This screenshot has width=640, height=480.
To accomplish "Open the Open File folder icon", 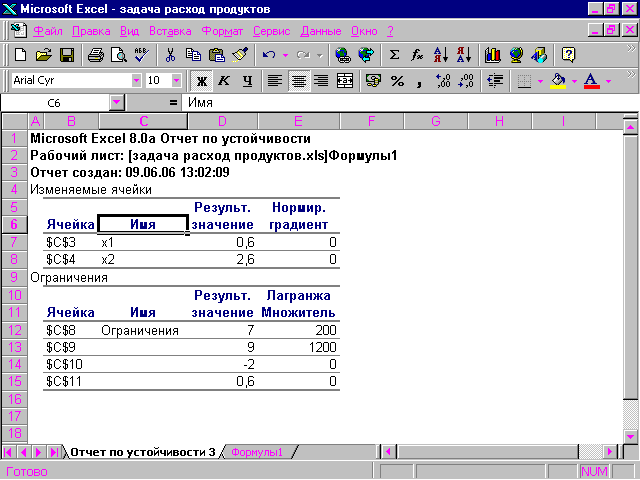I will click(x=43, y=55).
